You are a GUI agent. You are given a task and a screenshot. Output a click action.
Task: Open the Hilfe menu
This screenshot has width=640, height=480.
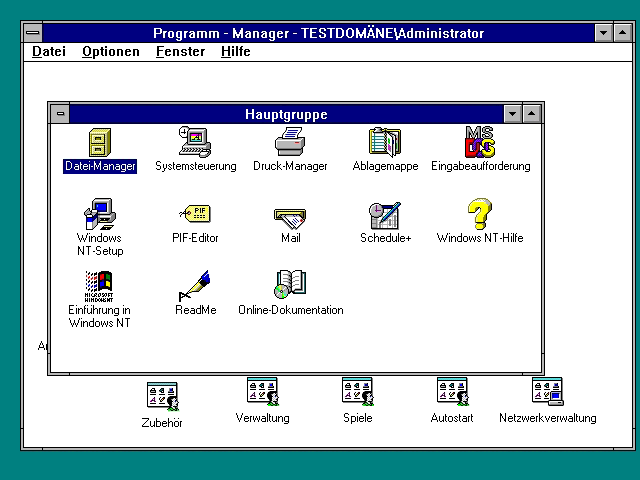pos(236,51)
